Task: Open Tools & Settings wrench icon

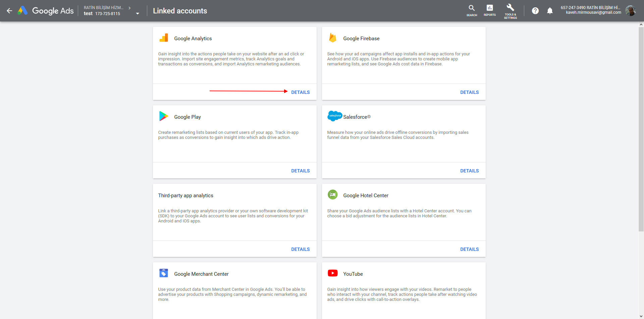Action: pos(510,11)
